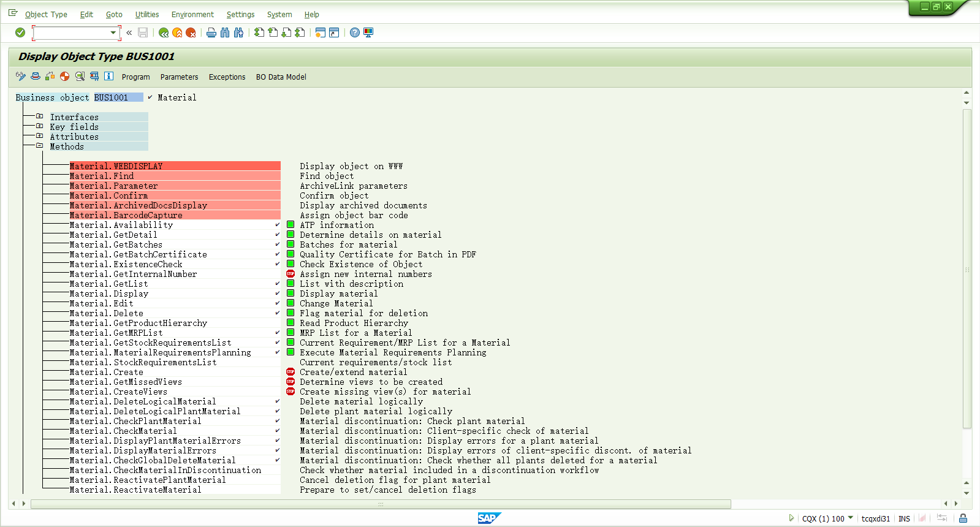Select the Material.BarcodeCapture method
This screenshot has width=980, height=527.
(x=175, y=215)
